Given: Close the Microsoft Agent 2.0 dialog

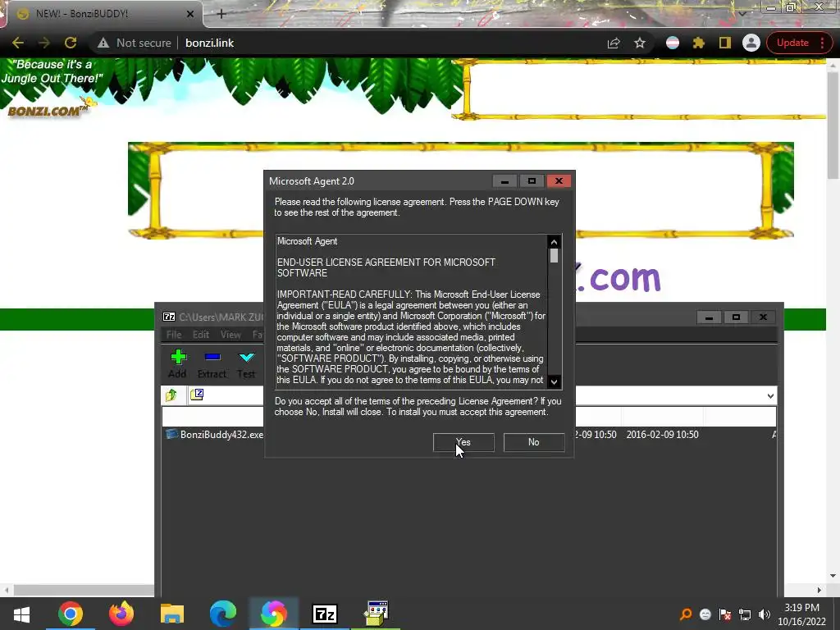Looking at the screenshot, I should click(559, 181).
